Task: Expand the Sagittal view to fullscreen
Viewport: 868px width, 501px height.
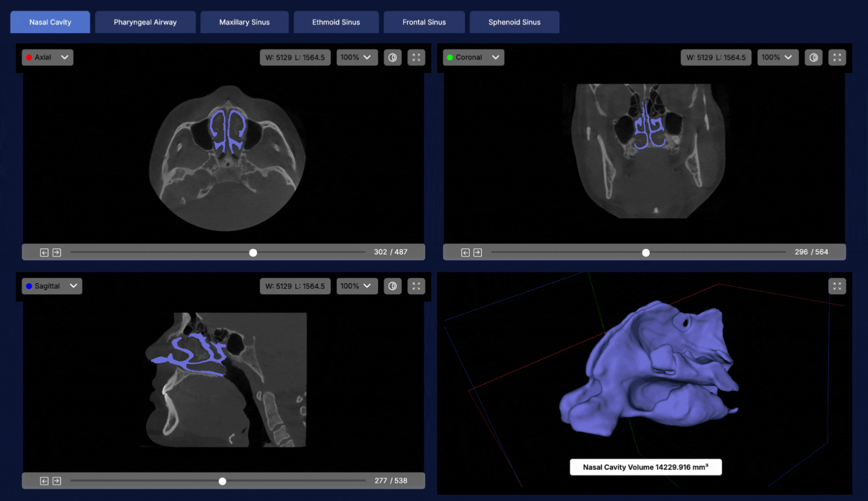Action: coord(416,286)
